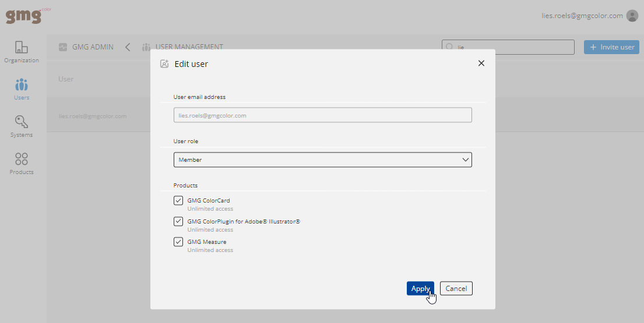Open the Systems key icon
Image resolution: width=644 pixels, height=323 pixels.
coord(22,122)
